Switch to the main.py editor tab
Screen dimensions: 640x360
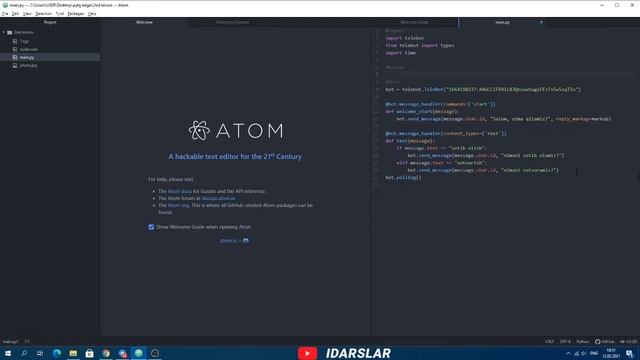(502, 22)
